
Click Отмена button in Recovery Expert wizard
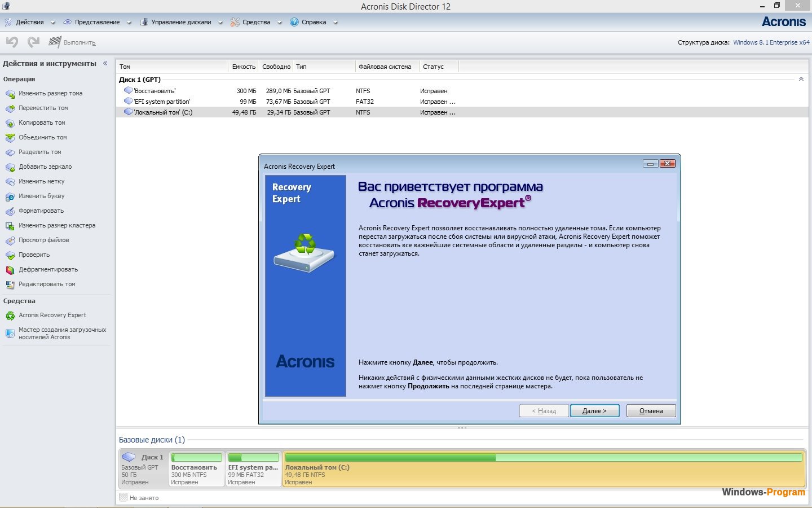(x=651, y=411)
